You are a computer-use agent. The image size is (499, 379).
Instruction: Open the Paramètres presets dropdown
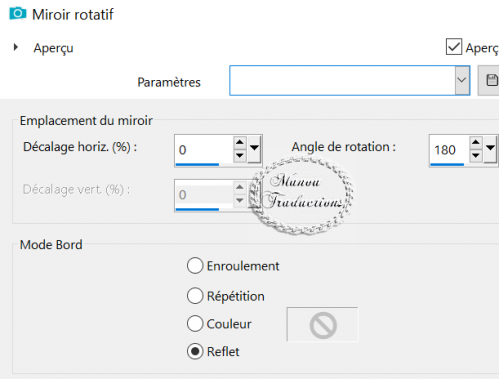pos(462,80)
